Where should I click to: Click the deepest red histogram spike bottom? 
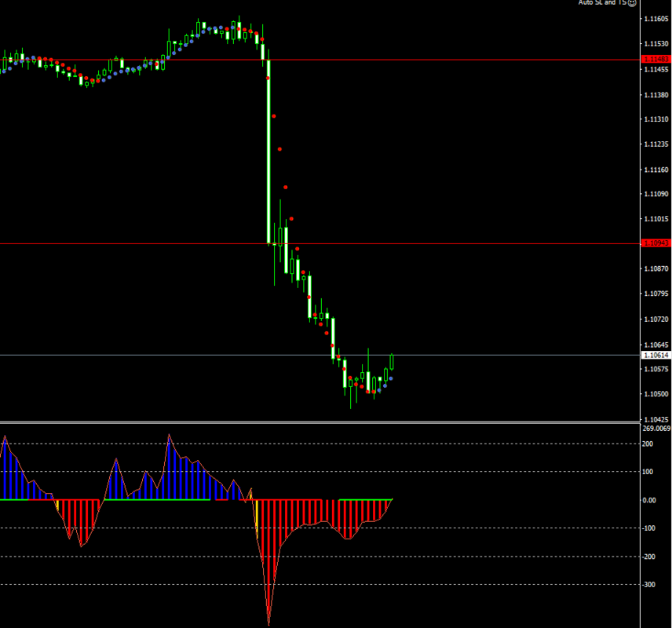click(268, 623)
